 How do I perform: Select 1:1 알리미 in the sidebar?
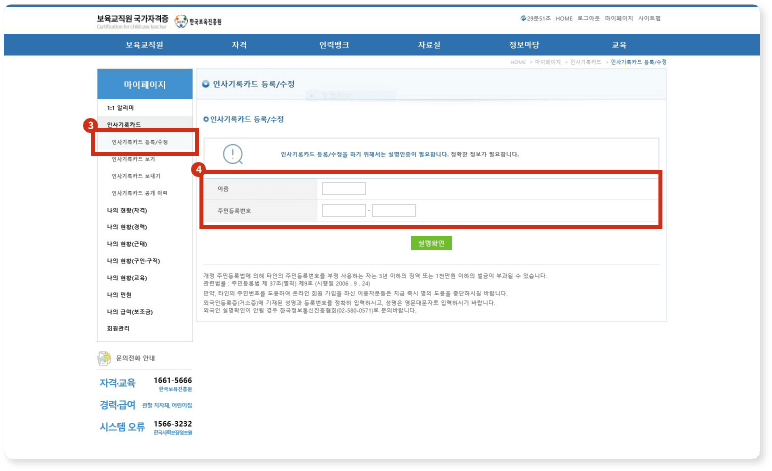(120, 108)
